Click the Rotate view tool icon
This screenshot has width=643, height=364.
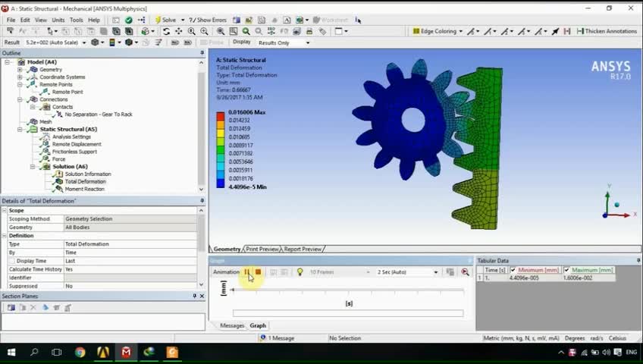(x=166, y=31)
